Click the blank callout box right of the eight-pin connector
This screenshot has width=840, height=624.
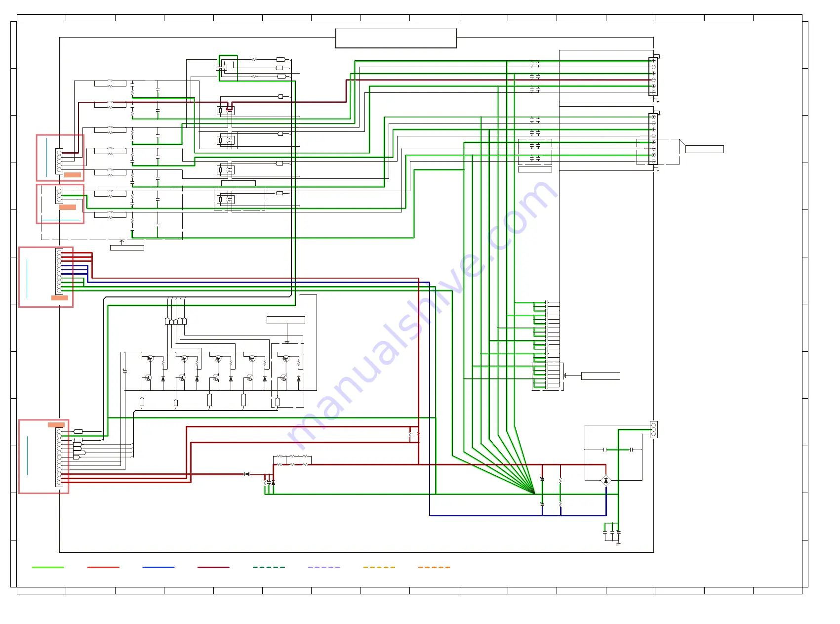coord(705,149)
